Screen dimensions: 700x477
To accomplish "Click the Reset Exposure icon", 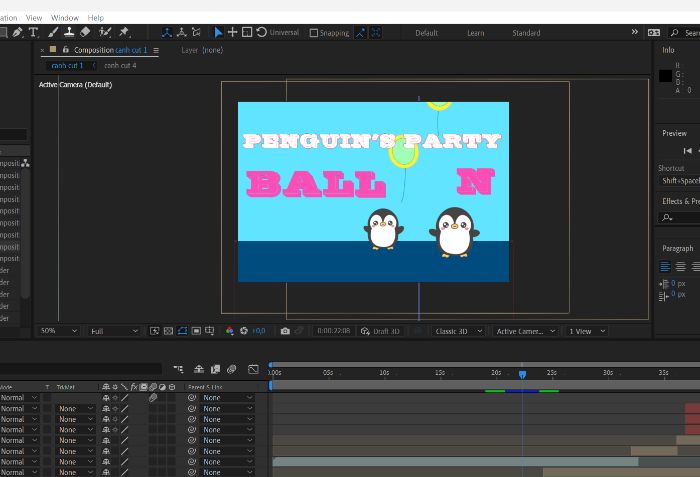I will coord(244,331).
